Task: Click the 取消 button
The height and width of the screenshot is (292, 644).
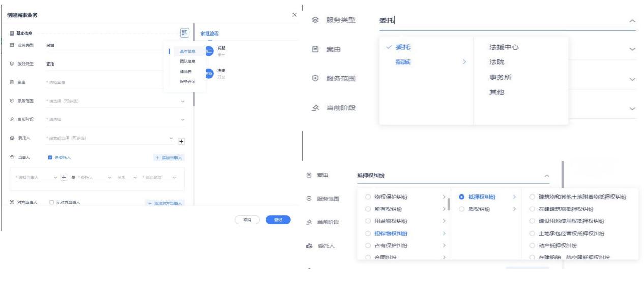Action: click(x=247, y=220)
